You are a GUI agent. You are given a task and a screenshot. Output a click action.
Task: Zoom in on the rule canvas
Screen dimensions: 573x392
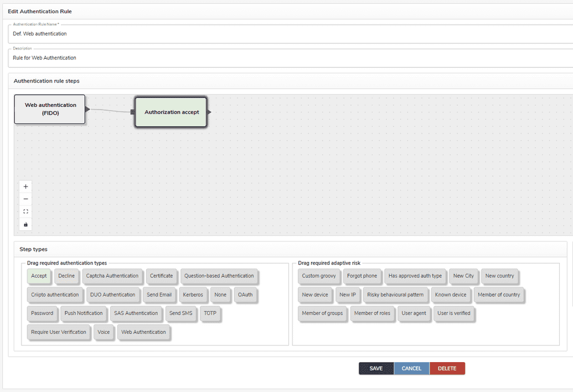[25, 186]
